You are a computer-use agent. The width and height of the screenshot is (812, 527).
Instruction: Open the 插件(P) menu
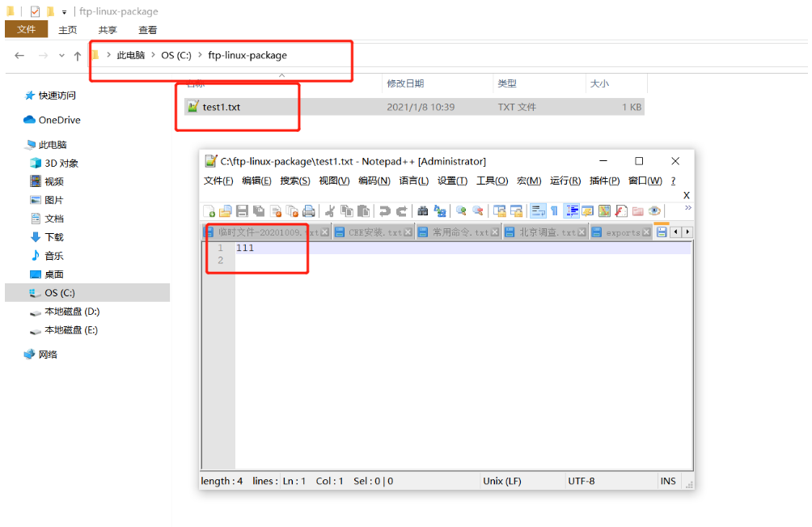click(x=604, y=181)
